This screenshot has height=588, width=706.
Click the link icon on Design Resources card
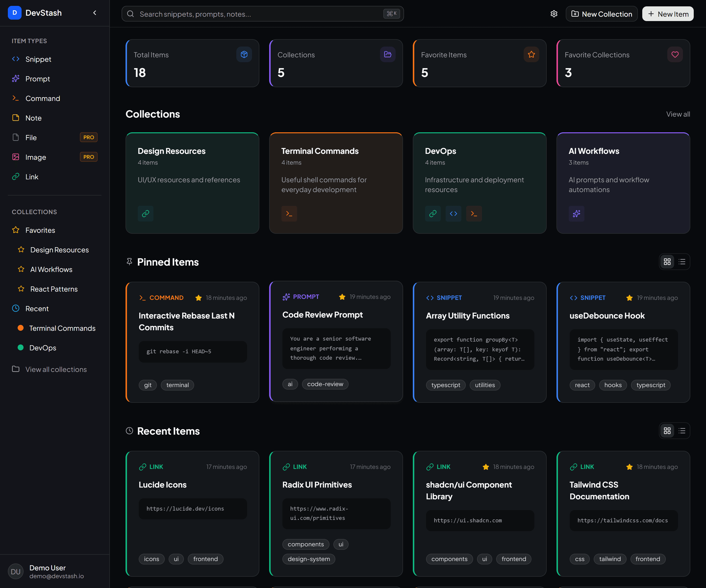[146, 214]
